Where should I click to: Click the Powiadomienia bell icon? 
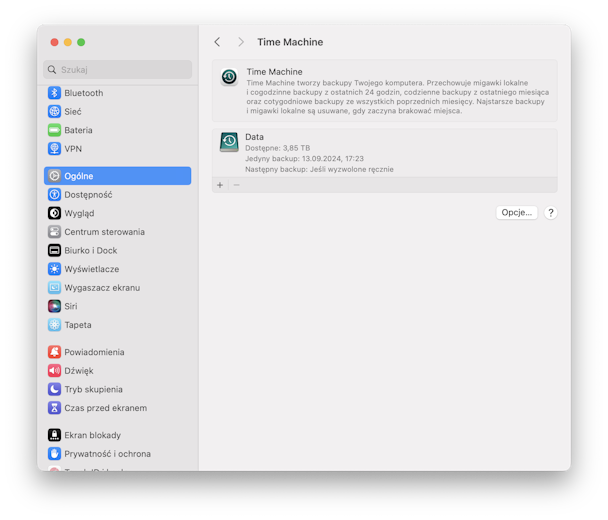54,352
